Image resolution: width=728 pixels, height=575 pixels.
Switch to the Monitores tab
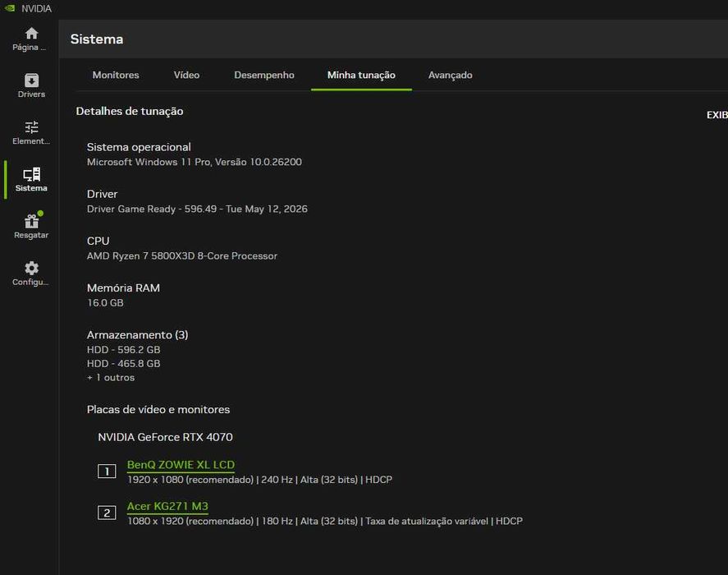click(x=116, y=75)
